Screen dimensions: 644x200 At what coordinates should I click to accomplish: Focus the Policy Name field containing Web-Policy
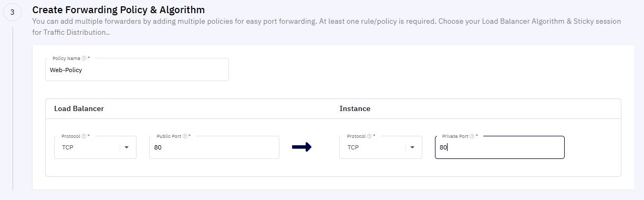coord(137,69)
